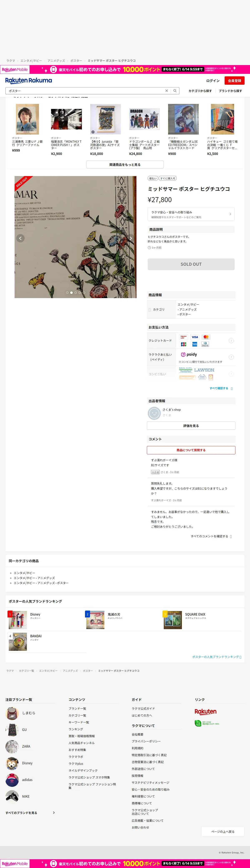Open the ZARA brand thumbnail
The height and width of the screenshot is (868, 250).
12,747
